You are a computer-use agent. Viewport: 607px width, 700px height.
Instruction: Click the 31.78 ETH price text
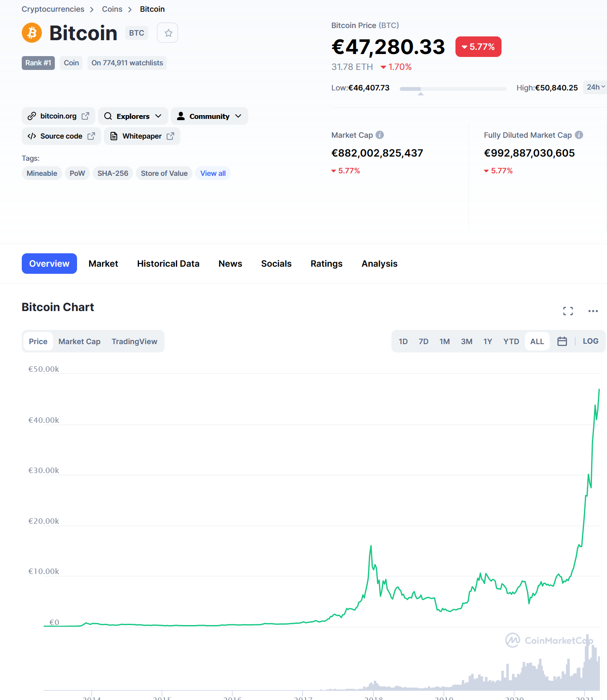tap(352, 67)
